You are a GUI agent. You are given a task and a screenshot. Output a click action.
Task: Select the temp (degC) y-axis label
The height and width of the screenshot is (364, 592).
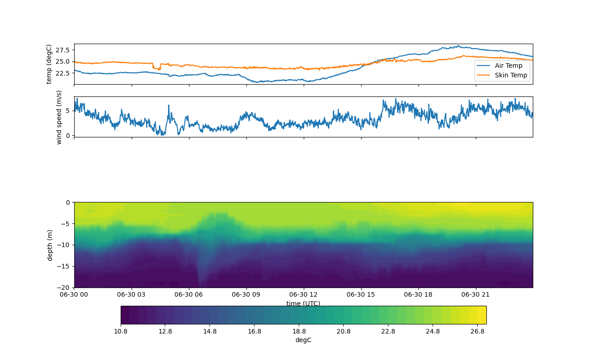point(49,64)
